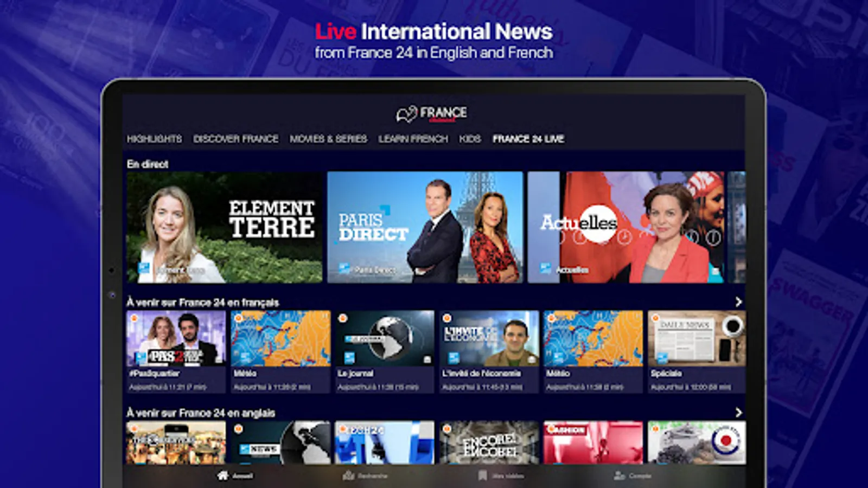Screen dimensions: 868x488
Task: Open the Discover France tab
Action: [236, 139]
